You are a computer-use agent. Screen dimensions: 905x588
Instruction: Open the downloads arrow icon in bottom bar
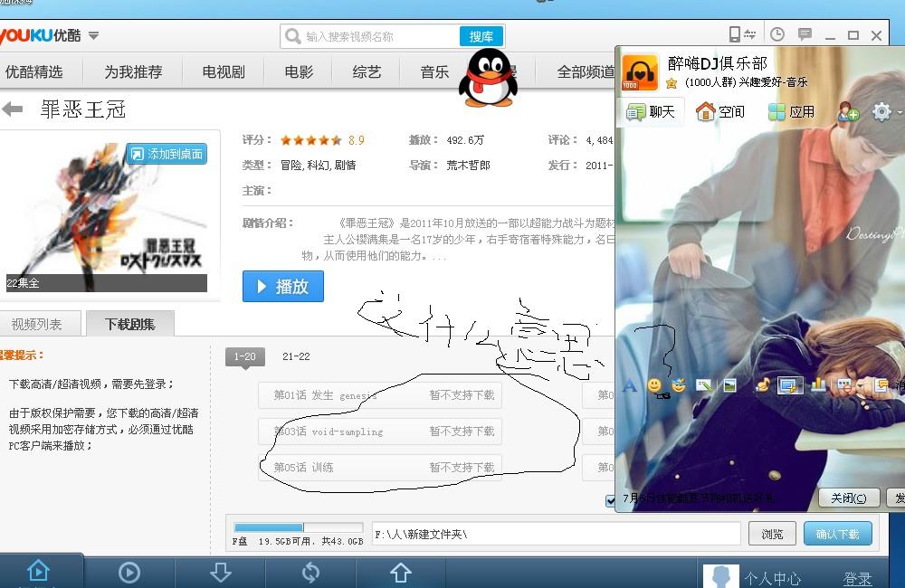point(220,573)
